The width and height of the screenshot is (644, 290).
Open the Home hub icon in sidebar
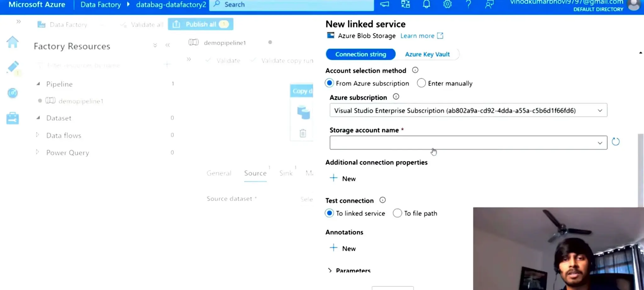click(x=13, y=42)
